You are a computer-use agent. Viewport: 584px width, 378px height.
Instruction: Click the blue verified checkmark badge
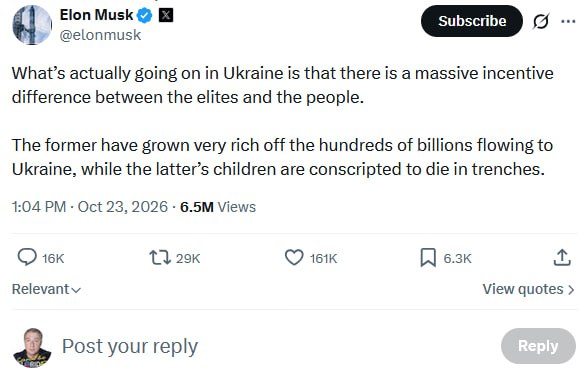145,16
